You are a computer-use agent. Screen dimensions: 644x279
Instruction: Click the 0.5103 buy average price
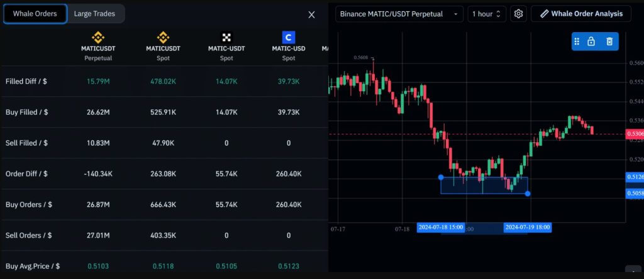(x=98, y=266)
